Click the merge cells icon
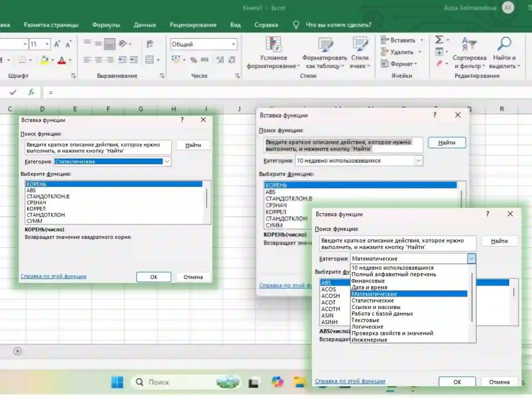The height and width of the screenshot is (399, 532). click(x=150, y=60)
